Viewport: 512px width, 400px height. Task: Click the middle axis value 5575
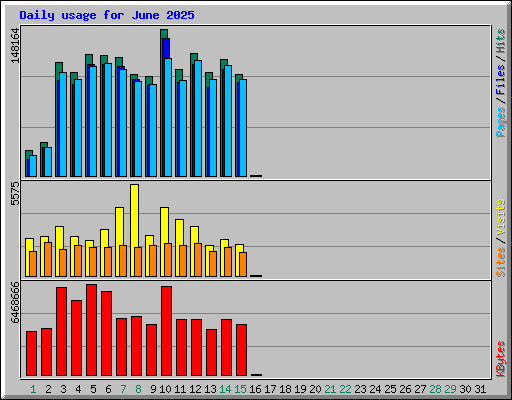click(x=15, y=193)
